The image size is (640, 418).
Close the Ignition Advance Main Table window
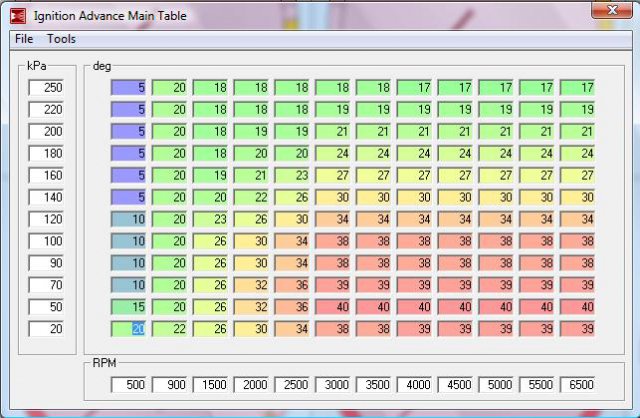pyautogui.click(x=605, y=11)
